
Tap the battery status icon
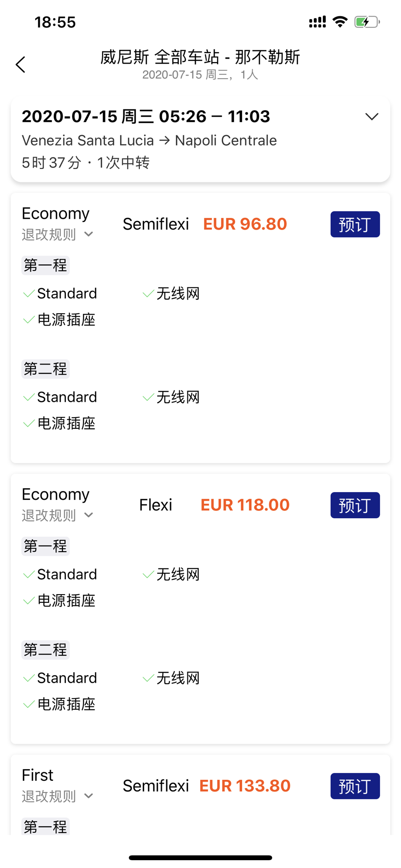tap(367, 22)
